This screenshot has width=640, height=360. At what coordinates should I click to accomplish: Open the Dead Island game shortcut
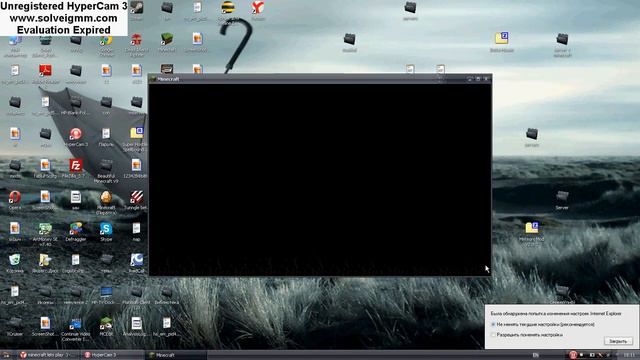tap(137, 40)
